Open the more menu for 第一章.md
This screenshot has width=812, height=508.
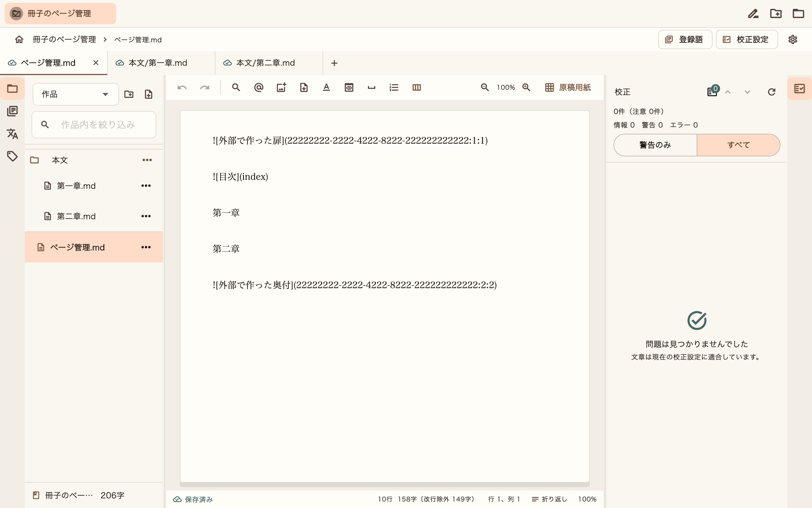146,186
